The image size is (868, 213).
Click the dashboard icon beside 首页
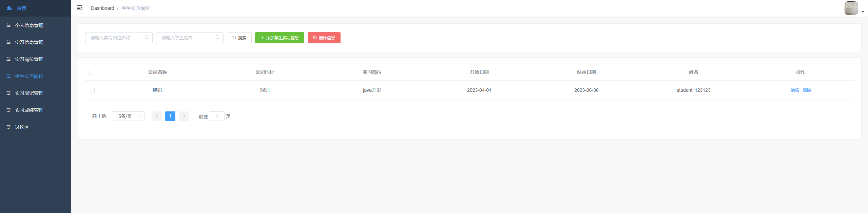(9, 8)
